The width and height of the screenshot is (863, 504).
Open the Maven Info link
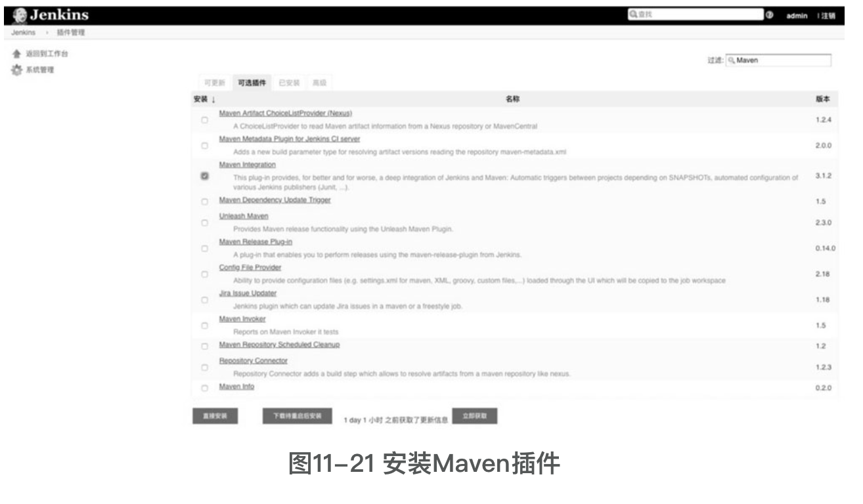236,387
